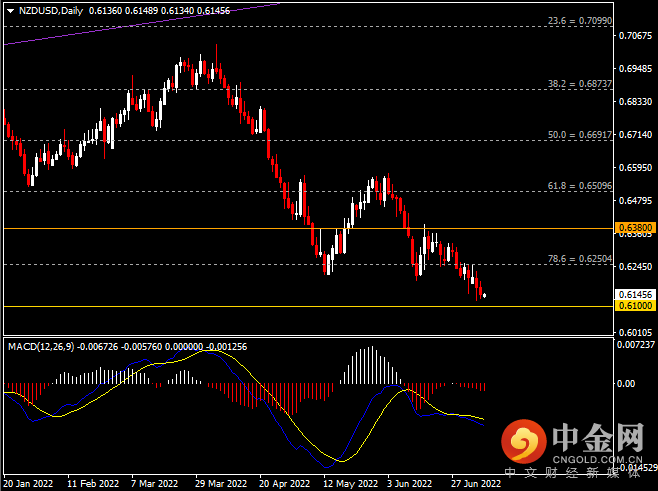This screenshot has height=491, width=658.
Task: Select the 0.70675 price axis label
Action: 636,36
